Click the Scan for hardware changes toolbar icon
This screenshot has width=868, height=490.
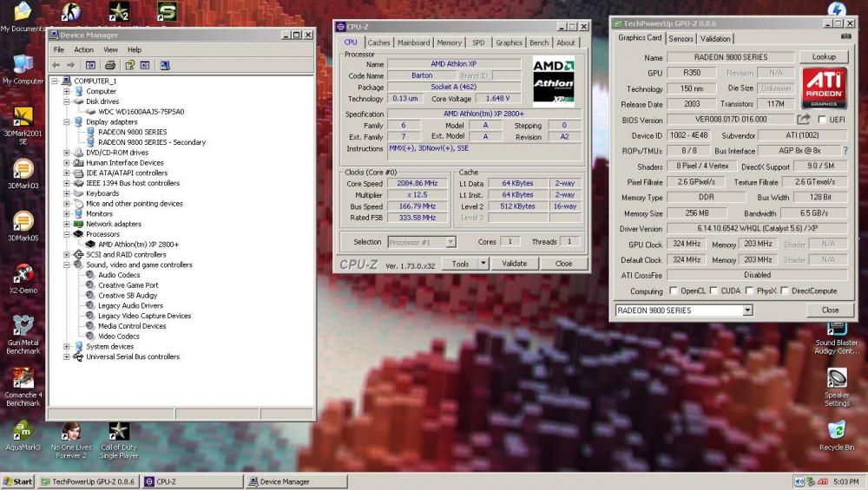[x=164, y=65]
